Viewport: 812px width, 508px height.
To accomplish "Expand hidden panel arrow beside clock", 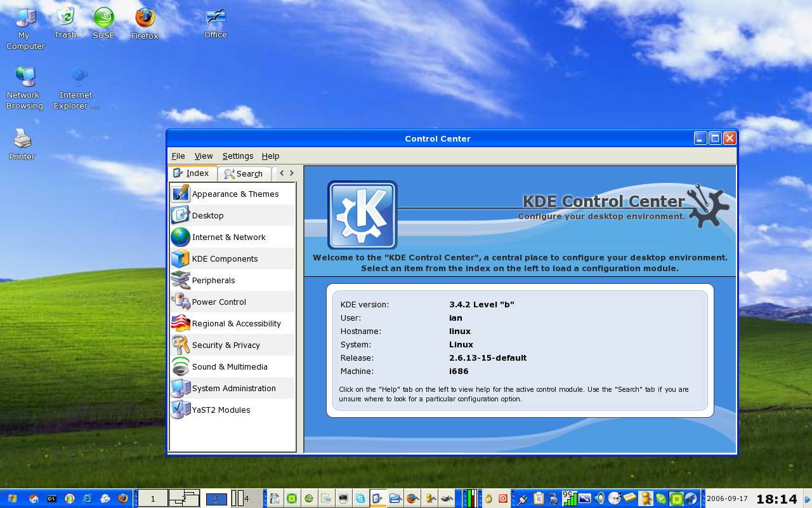I will (x=807, y=499).
